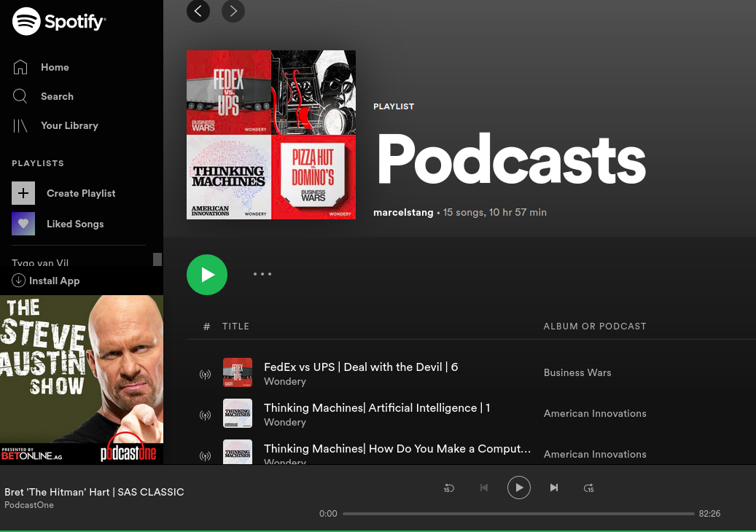Toggle play in the bottom player bar

[519, 488]
